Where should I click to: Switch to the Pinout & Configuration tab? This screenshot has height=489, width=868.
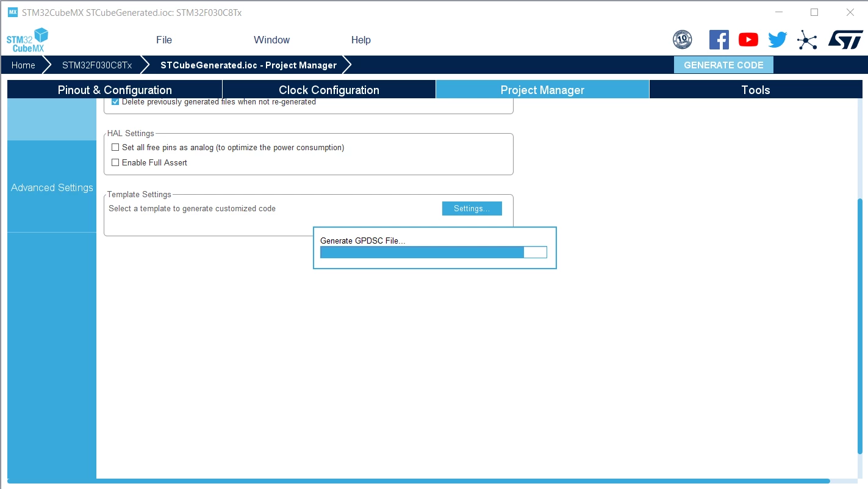[115, 90]
